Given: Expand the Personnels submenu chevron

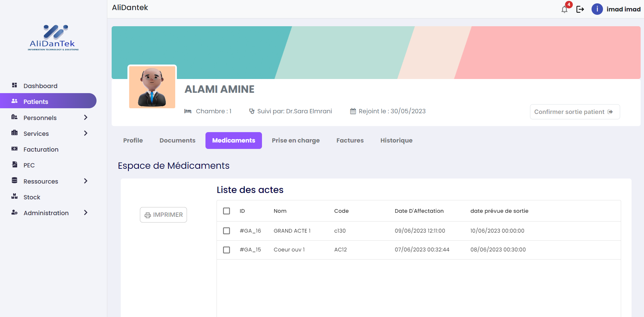Looking at the screenshot, I should click(x=85, y=117).
